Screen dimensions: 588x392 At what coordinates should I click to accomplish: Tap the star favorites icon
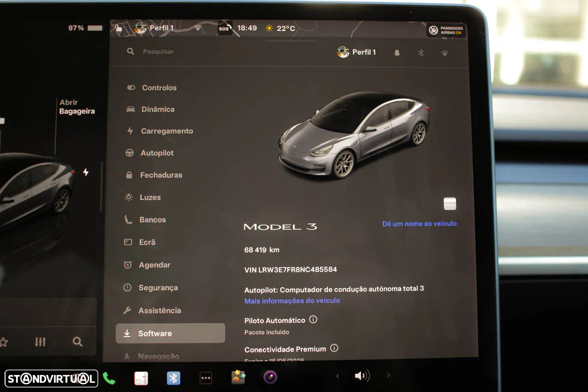coord(4,342)
